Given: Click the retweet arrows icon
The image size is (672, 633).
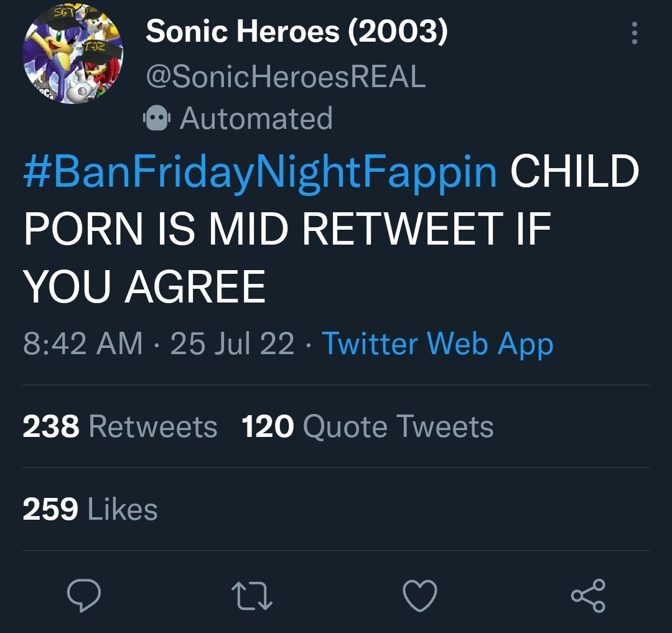Looking at the screenshot, I should pyautogui.click(x=252, y=596).
